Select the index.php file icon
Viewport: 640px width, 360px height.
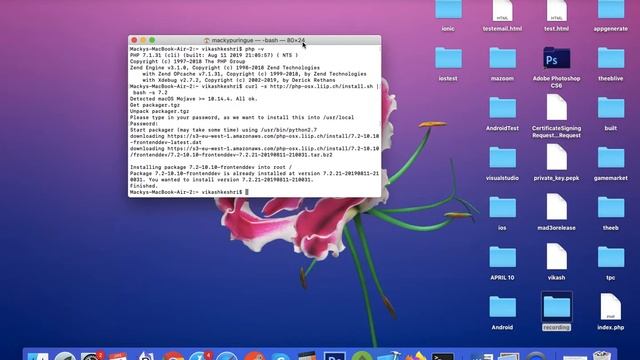coord(611,307)
